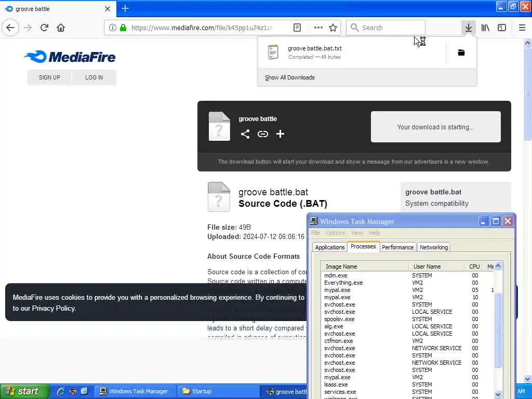Screen dimensions: 532x399
Task: Click the groove battle.bat.txt file icon
Action: [x=273, y=52]
